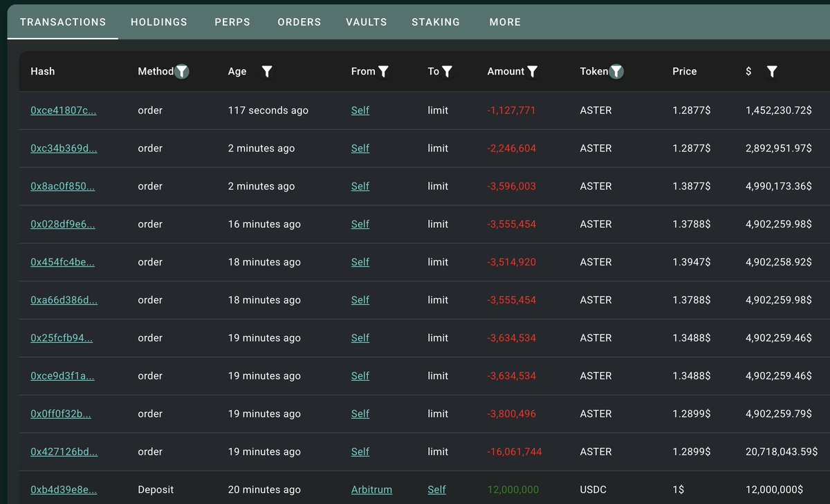The image size is (830, 504).
Task: Open transaction hash 0xce41807c
Action: 64,111
